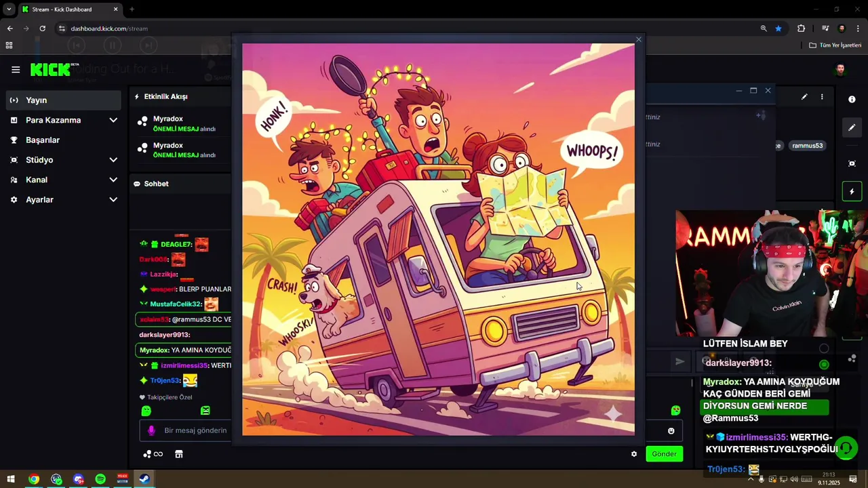Click the Tr0jen53 name in Sohbet panel

165,381
